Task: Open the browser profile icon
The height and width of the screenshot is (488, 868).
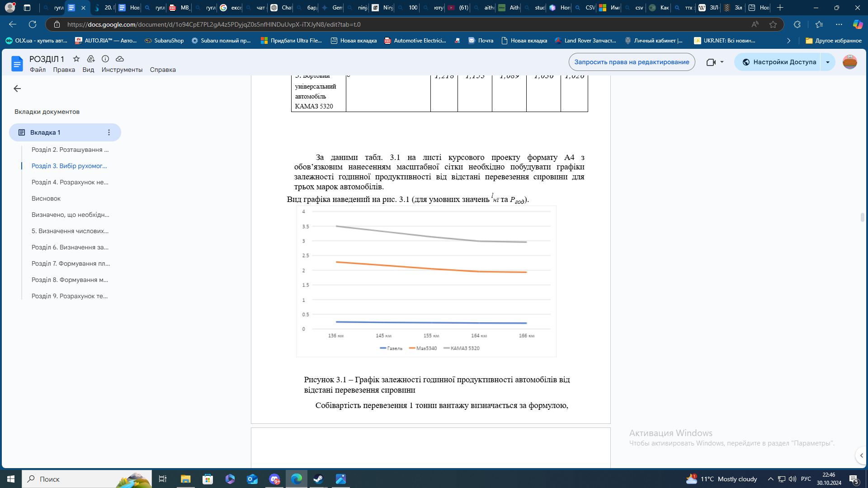Action: [10, 8]
